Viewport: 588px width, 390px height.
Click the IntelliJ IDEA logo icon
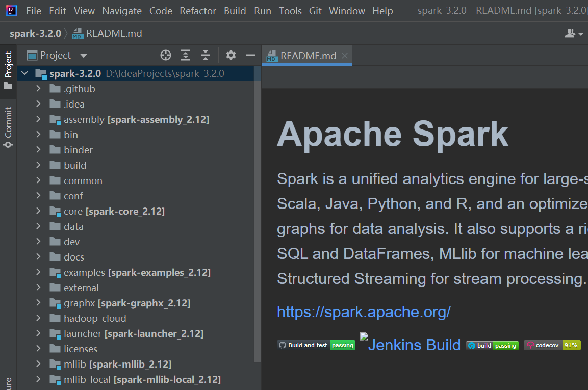(x=12, y=11)
